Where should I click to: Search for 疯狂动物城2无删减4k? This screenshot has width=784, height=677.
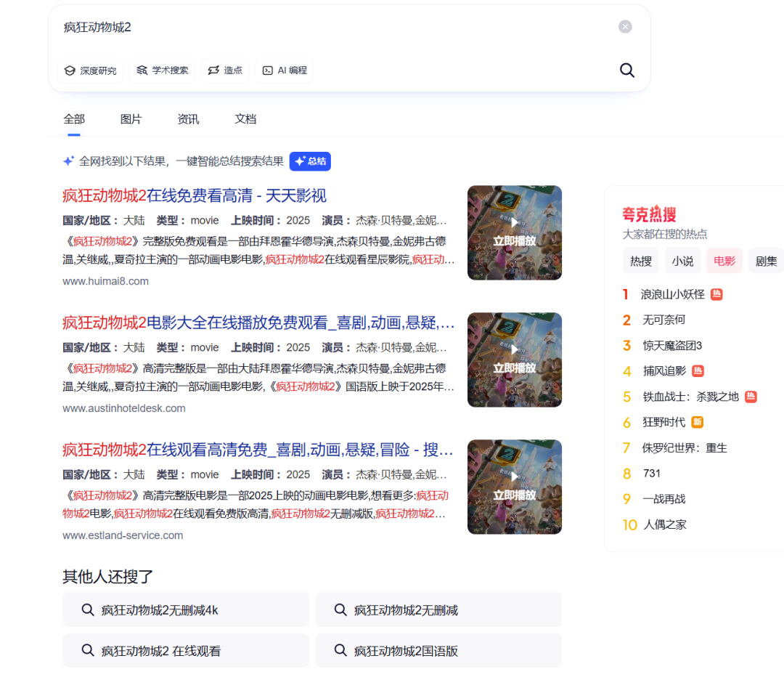pyautogui.click(x=185, y=609)
